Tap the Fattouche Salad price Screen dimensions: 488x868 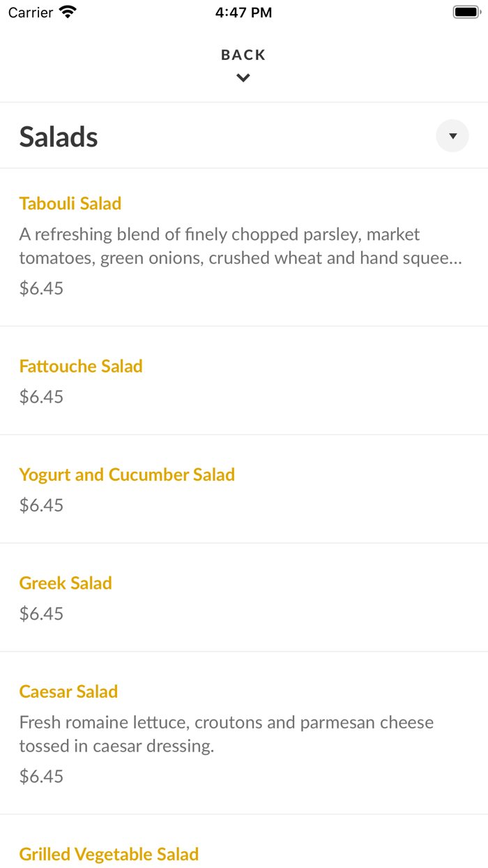pos(41,397)
